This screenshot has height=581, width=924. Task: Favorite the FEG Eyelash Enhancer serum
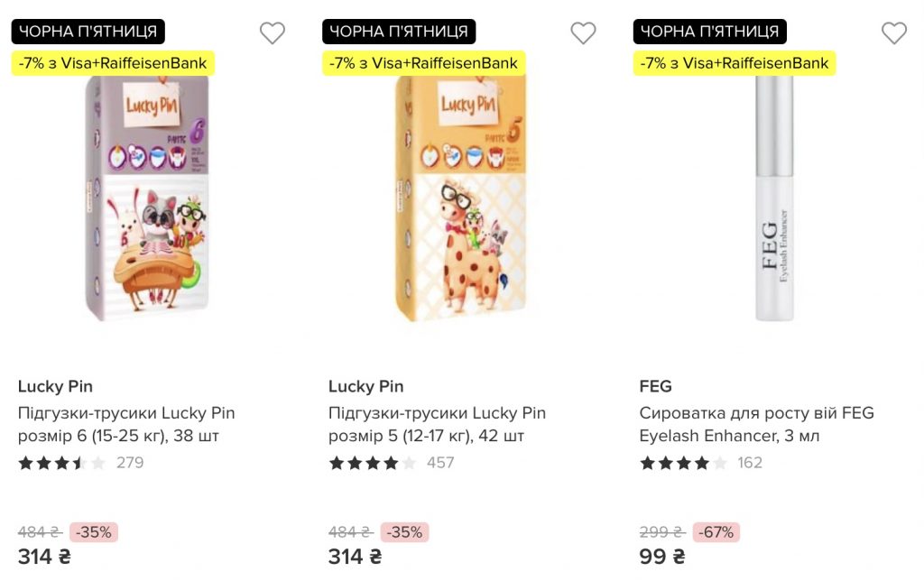coord(893,33)
